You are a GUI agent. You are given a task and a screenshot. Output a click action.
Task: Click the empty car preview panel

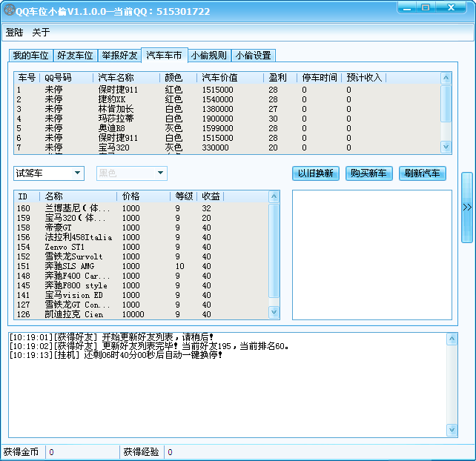(x=372, y=255)
